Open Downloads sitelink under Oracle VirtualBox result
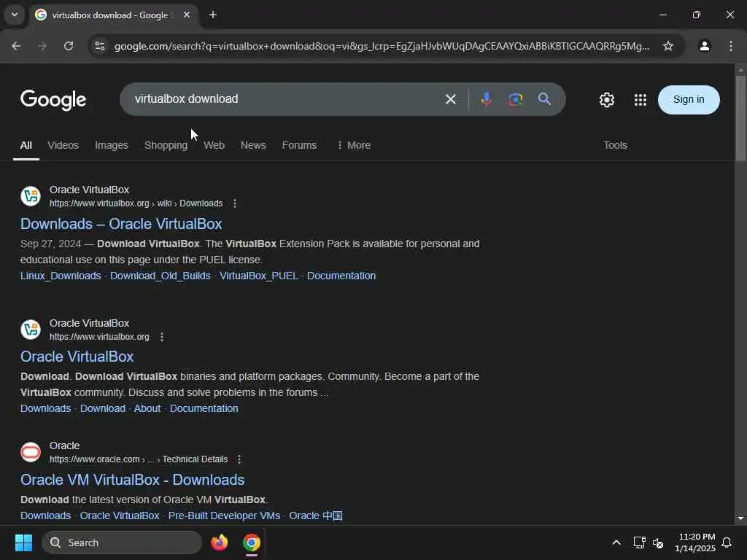 coord(45,408)
